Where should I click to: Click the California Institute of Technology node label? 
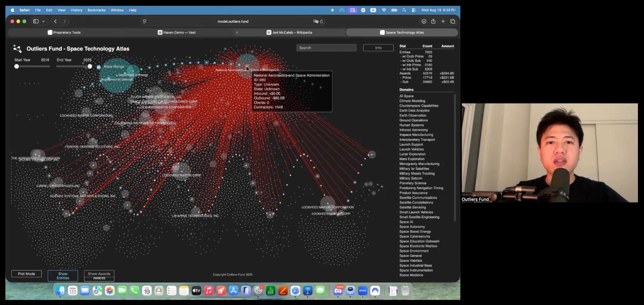(x=145, y=123)
